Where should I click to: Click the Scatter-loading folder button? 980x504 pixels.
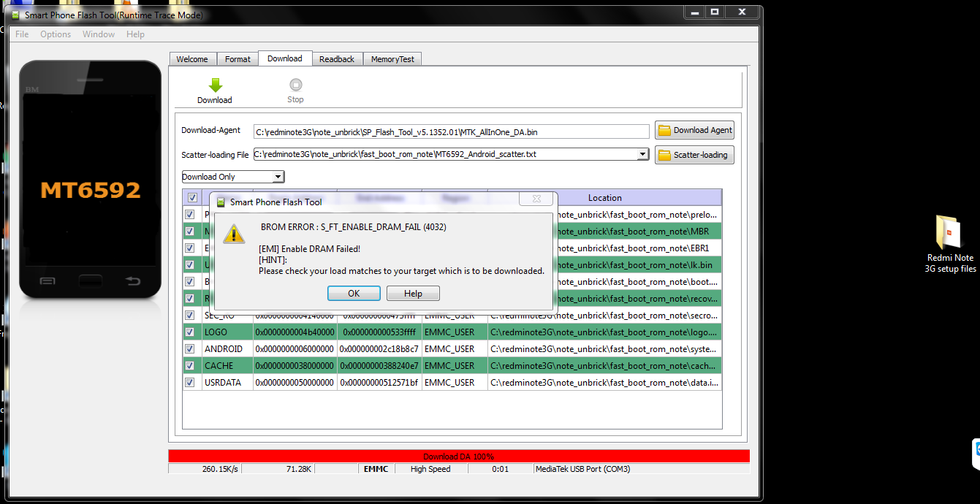694,155
